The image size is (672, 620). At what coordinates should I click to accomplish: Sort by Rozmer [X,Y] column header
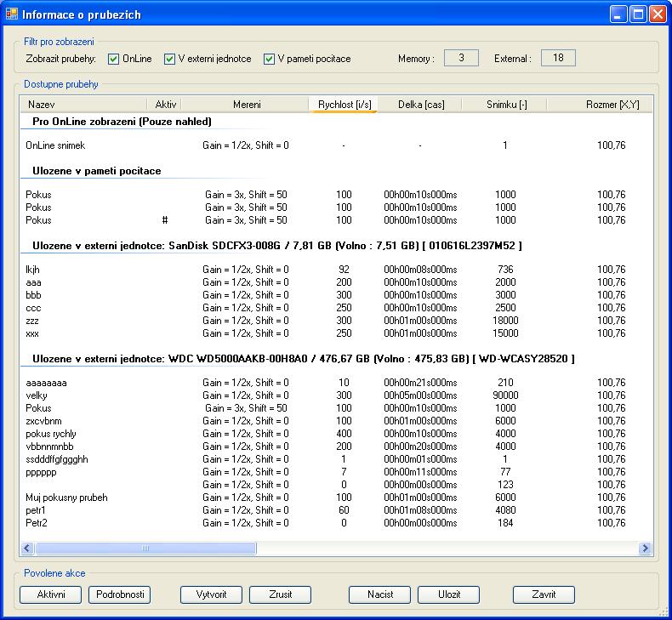(600, 104)
